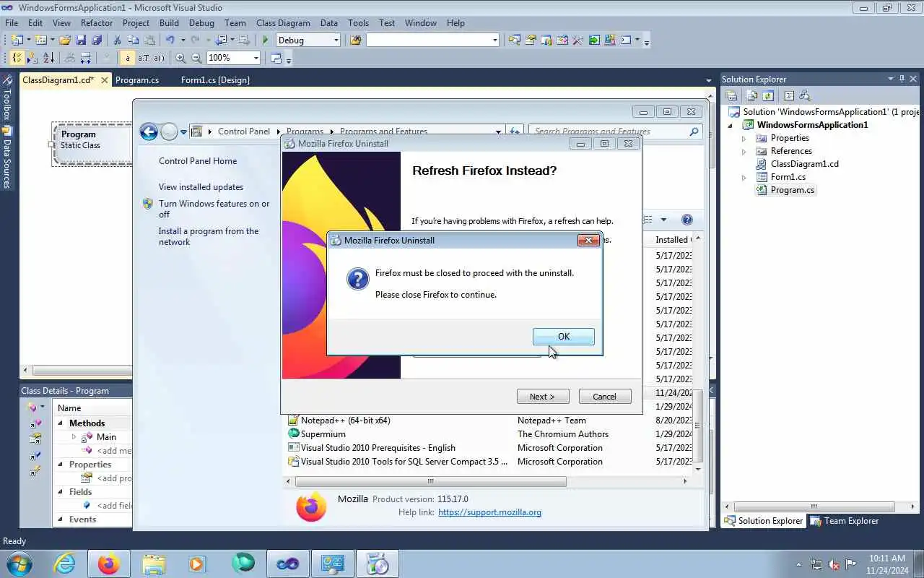Click the Find in Files toolbar icon
Viewport: 924px width, 578px height.
pos(355,40)
